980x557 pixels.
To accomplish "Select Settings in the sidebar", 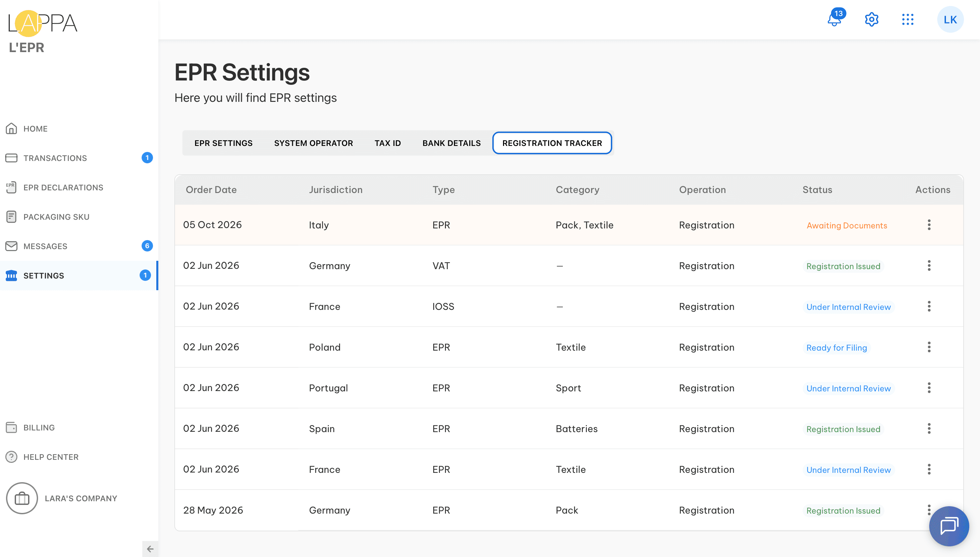I will [78, 275].
